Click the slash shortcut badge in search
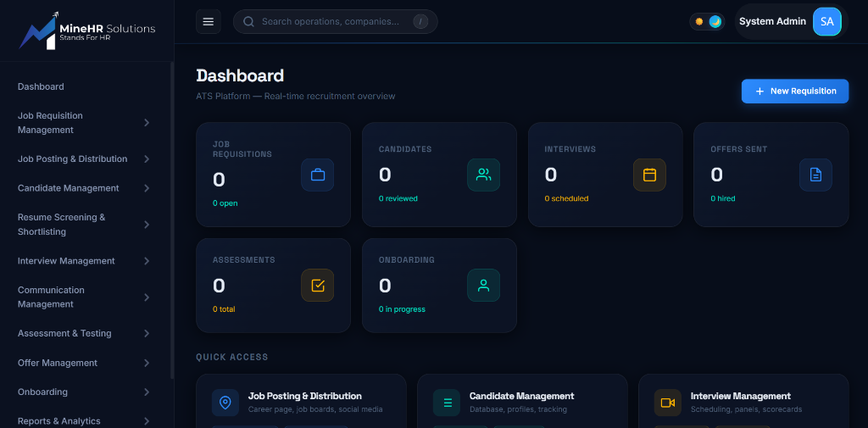Screen dimensions: 868x428 point(420,21)
